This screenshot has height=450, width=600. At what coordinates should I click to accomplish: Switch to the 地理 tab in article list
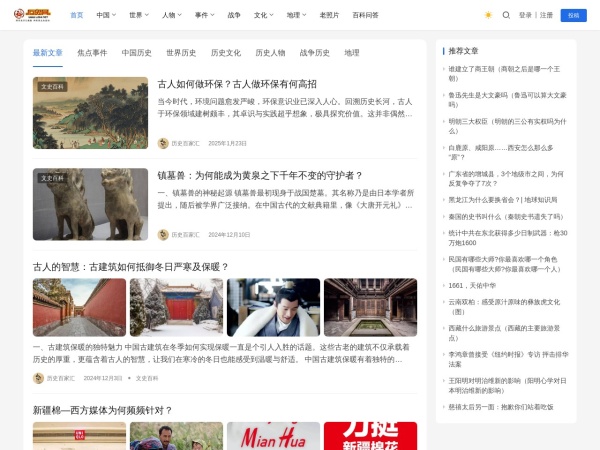[x=352, y=53]
